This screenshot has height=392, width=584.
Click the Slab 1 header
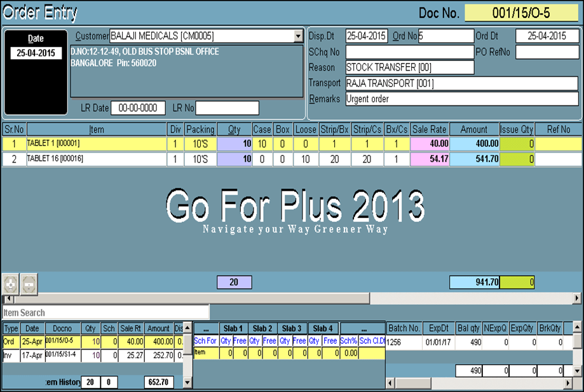[x=233, y=328]
